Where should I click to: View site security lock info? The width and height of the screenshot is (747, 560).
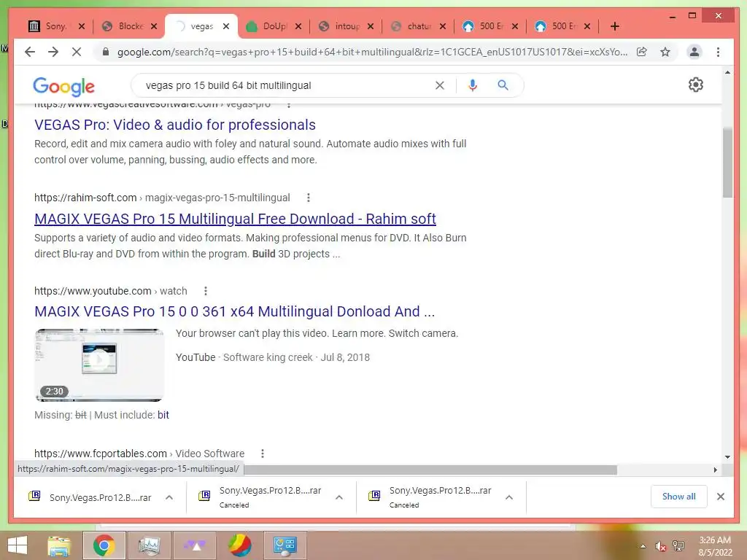tap(106, 52)
